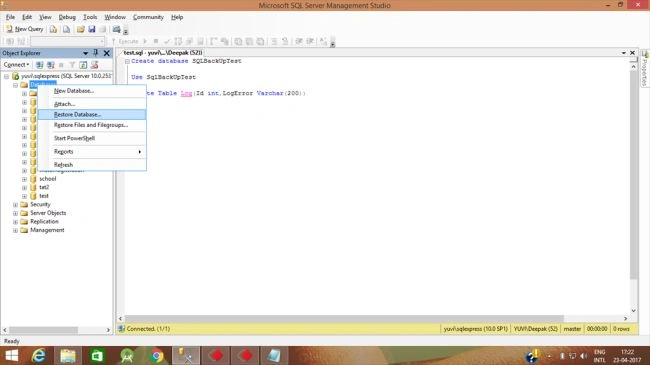The image size is (650, 365).
Task: Open the Connect dropdown in Object Explorer
Action: pyautogui.click(x=16, y=65)
